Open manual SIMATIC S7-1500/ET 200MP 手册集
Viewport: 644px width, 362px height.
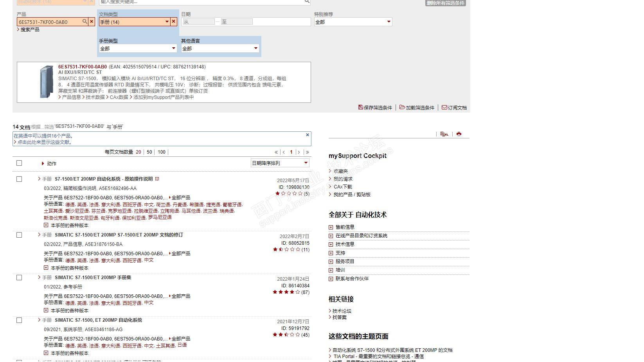pyautogui.click(x=93, y=278)
